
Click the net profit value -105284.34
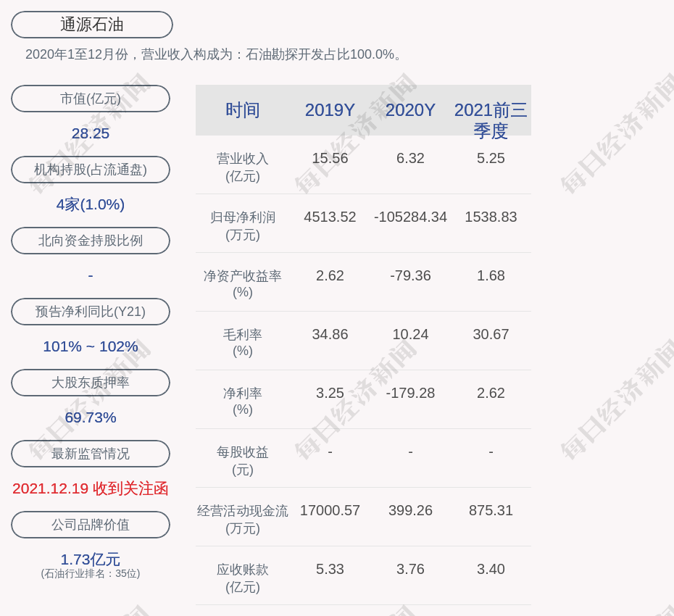(410, 217)
